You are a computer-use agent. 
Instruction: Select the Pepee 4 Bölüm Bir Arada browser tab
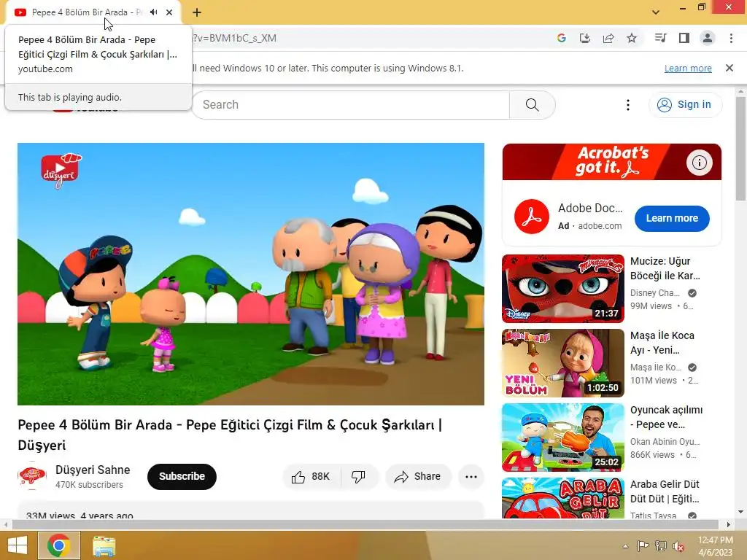pos(86,12)
